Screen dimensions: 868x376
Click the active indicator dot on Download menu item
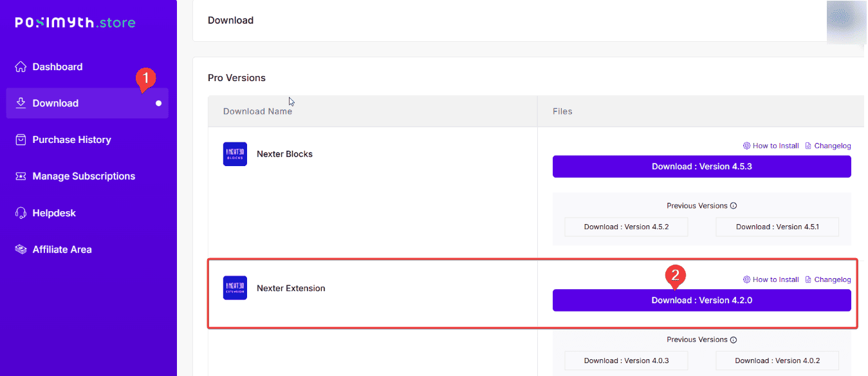pyautogui.click(x=157, y=102)
